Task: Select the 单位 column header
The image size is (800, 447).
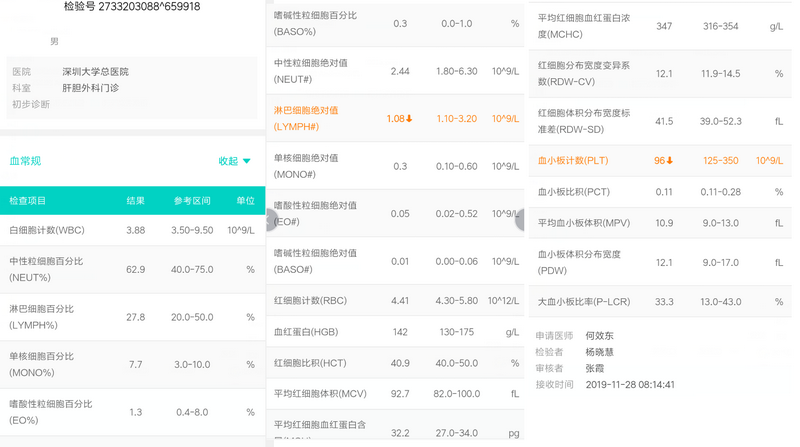Action: coord(245,201)
